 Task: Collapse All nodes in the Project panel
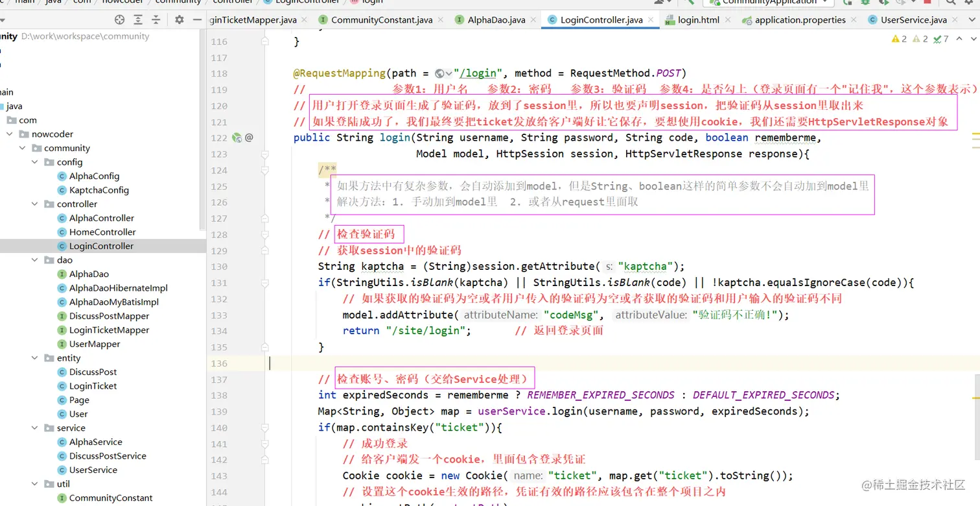(156, 19)
